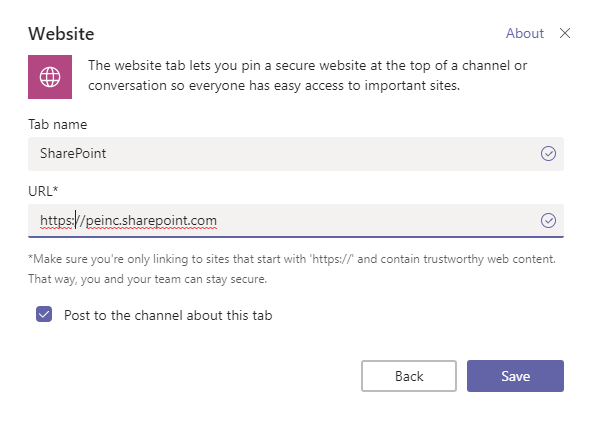Focus the Tab name input field
This screenshot has width=592, height=421.
tap(296, 154)
